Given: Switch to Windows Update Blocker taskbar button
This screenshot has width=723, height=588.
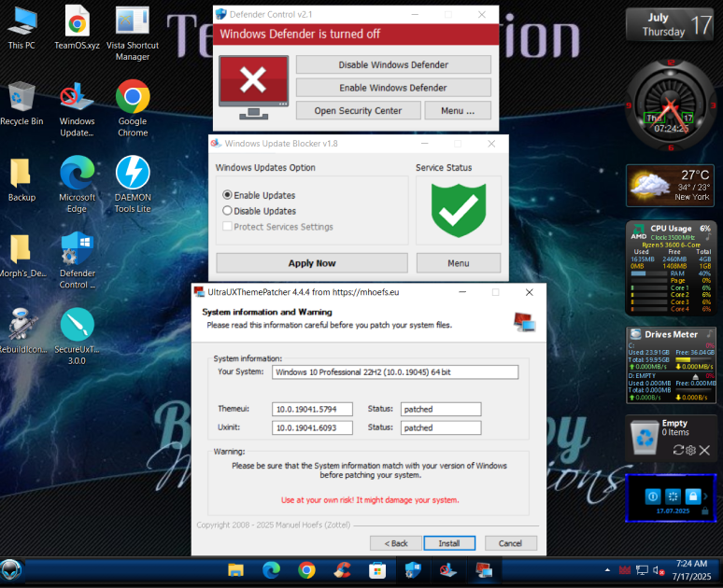Looking at the screenshot, I should click(x=448, y=570).
